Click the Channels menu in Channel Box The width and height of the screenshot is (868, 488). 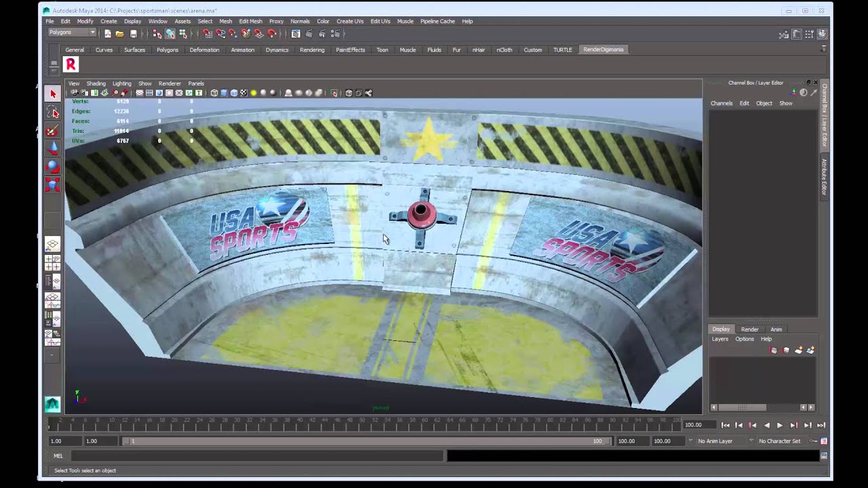[722, 103]
